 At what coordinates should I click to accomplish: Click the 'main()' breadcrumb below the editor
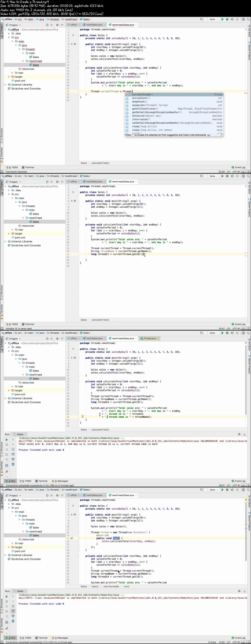click(95, 587)
